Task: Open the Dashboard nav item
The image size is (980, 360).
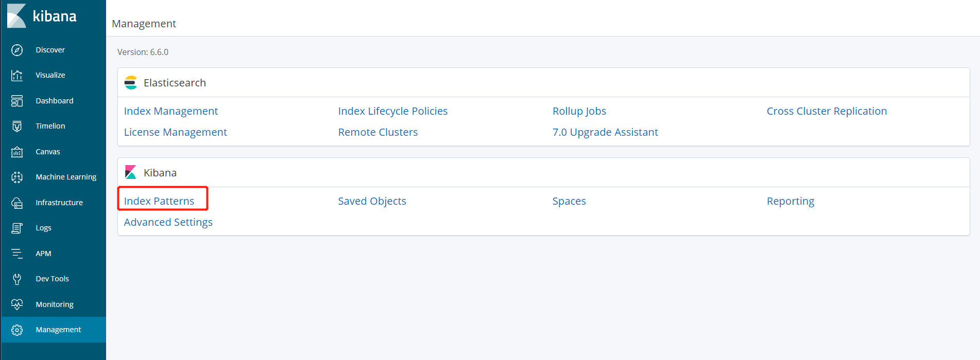Action: (54, 101)
